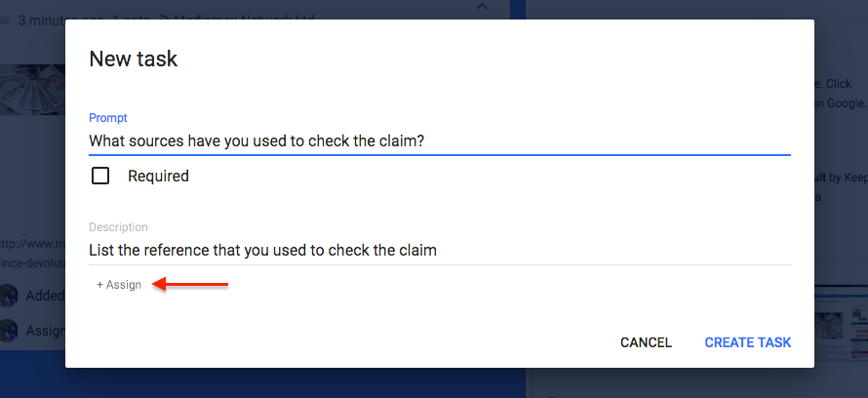Click the 'New task' dialog heading
The image size is (868, 398).
(x=134, y=59)
